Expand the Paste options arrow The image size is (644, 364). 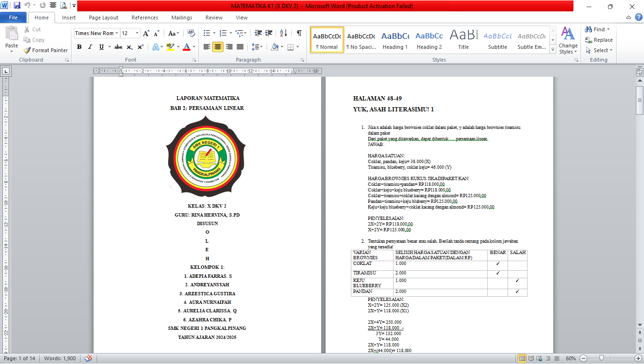click(11, 51)
